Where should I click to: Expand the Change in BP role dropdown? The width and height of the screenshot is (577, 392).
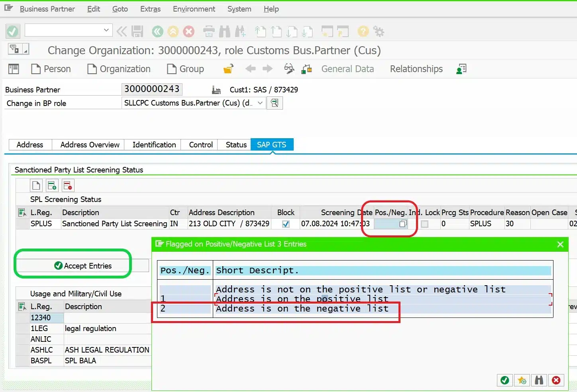pos(260,103)
